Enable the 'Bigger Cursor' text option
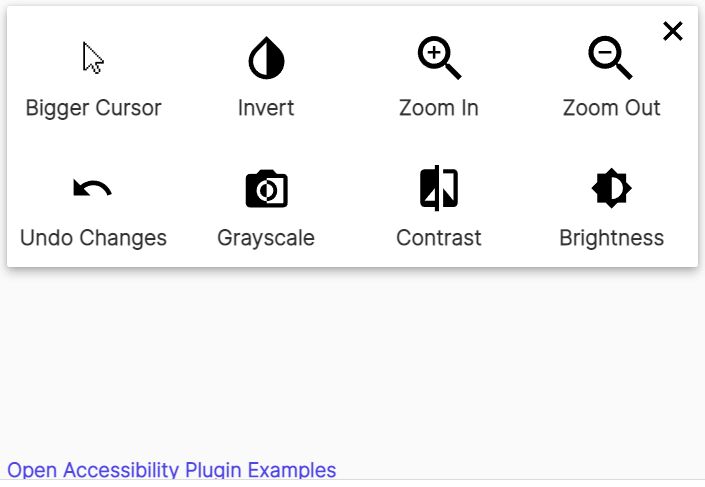705x487 pixels. pos(94,108)
